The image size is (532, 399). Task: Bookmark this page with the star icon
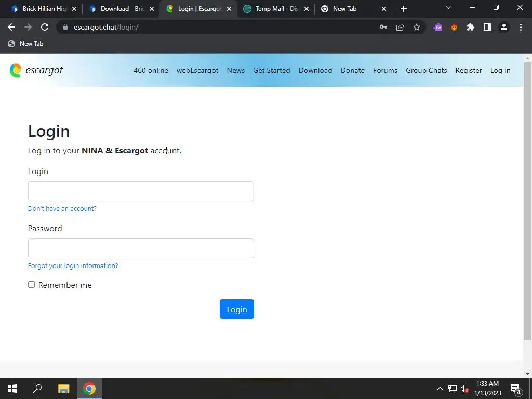[417, 27]
